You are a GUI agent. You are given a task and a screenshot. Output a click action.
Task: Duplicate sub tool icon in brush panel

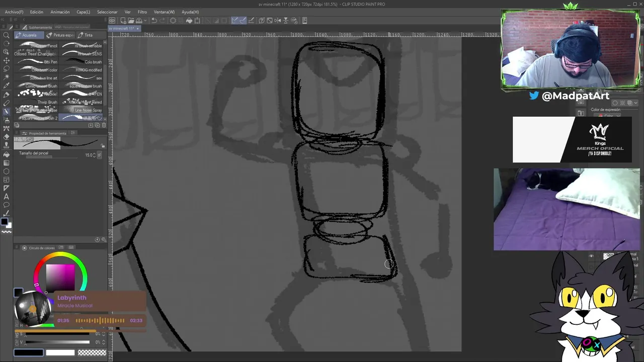(97, 125)
